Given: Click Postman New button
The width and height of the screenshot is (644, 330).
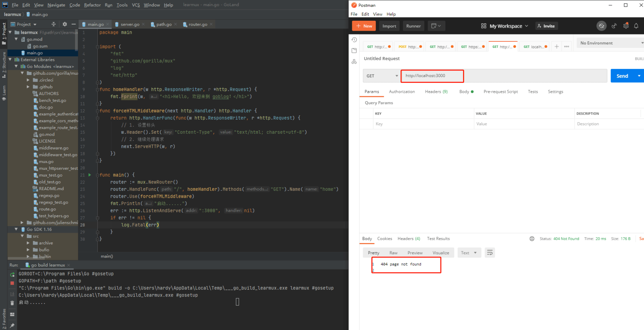Looking at the screenshot, I should 364,26.
